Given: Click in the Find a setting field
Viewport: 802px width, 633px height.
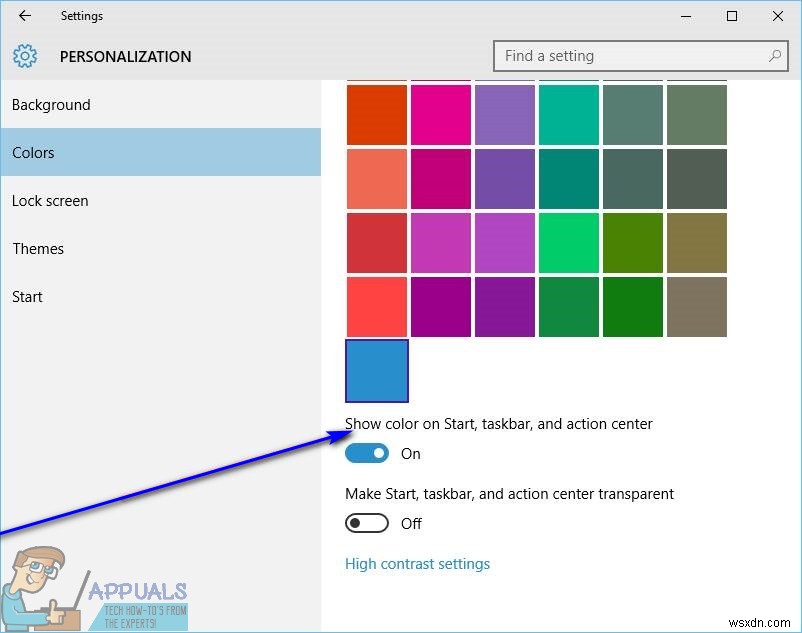Looking at the screenshot, I should (x=640, y=56).
